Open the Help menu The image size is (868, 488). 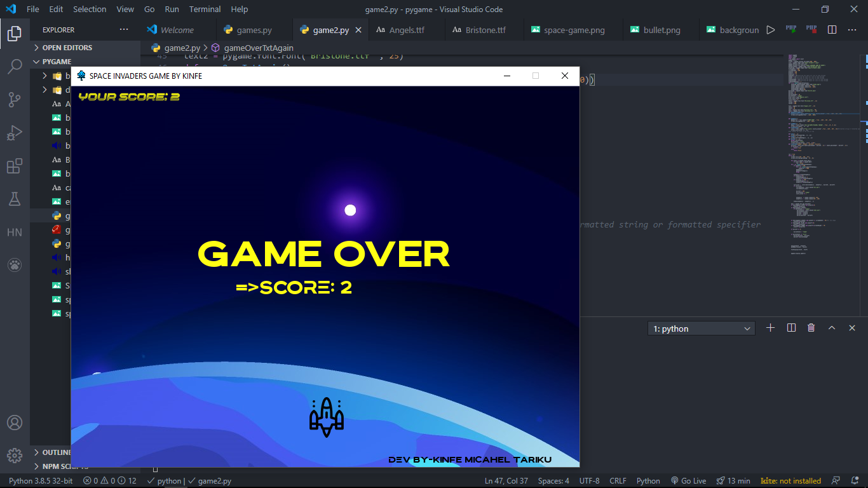point(240,10)
